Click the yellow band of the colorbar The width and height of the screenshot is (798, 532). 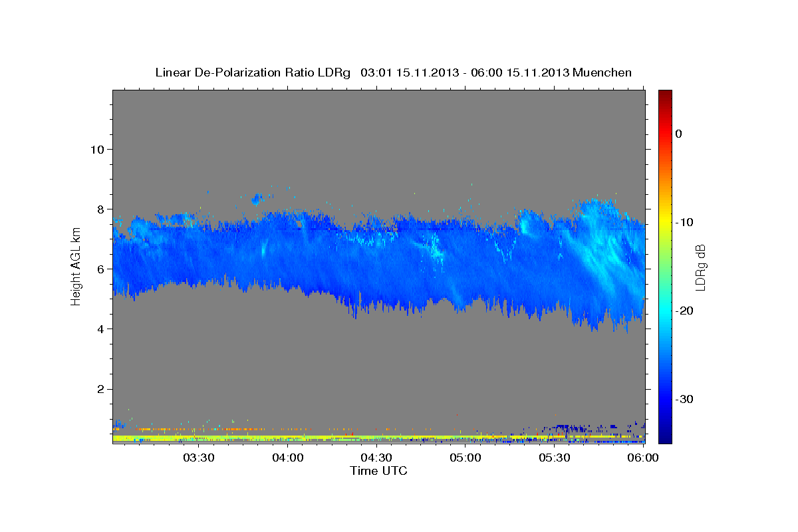click(x=665, y=219)
